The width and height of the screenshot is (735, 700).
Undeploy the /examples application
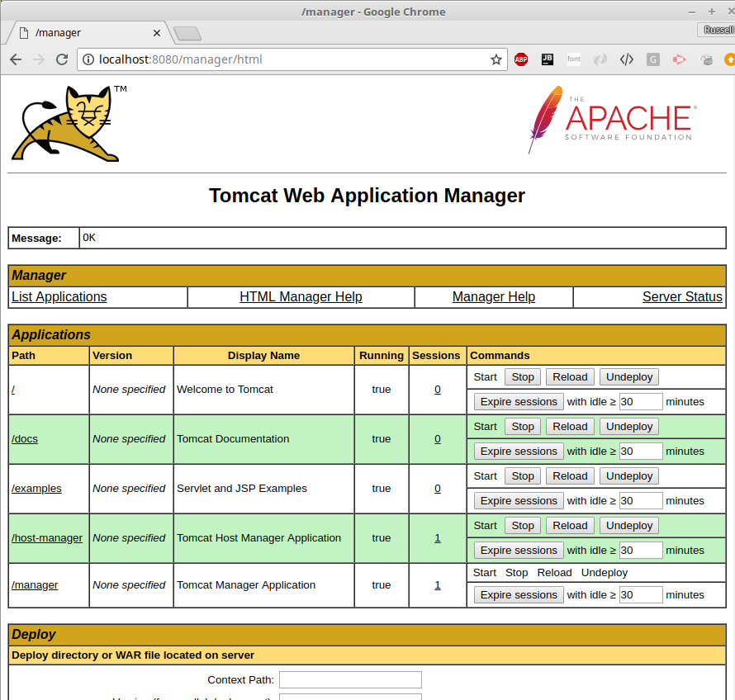[x=629, y=476]
